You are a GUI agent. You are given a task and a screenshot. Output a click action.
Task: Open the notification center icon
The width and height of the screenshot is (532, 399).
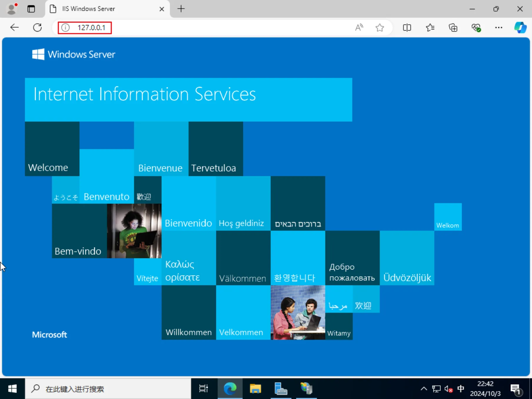coord(516,390)
